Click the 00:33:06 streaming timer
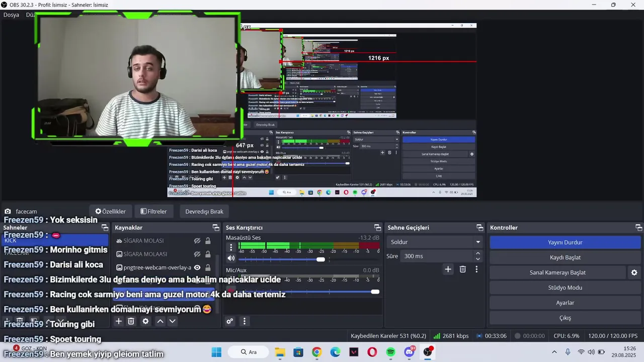644x362 pixels. pyautogui.click(x=491, y=336)
